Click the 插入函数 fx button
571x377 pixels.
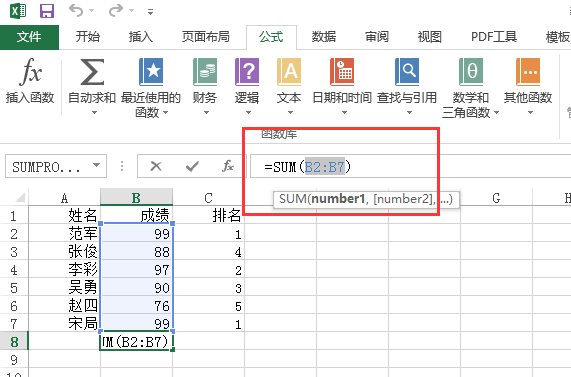click(x=30, y=80)
